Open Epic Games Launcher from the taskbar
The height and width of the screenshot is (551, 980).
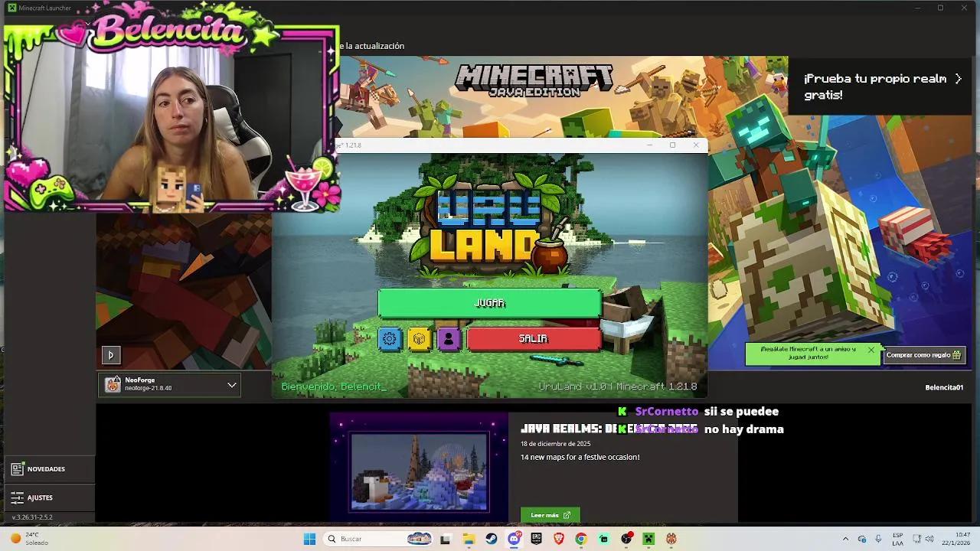click(x=536, y=540)
